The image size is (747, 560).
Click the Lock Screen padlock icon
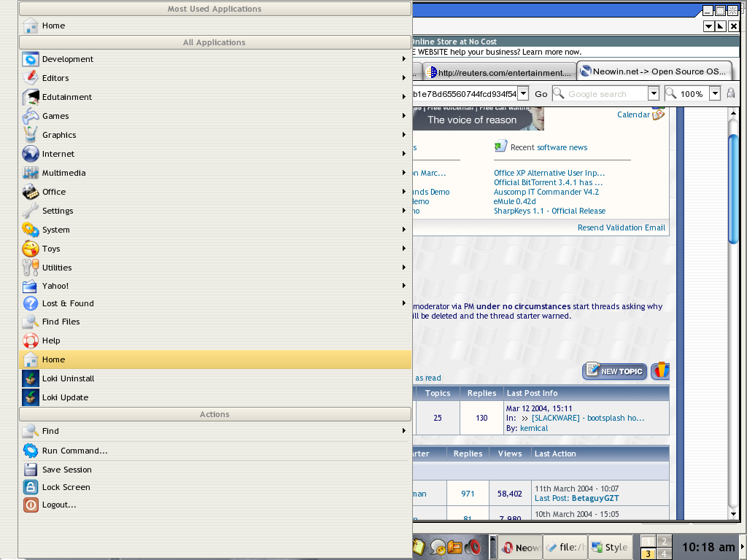pyautogui.click(x=31, y=487)
